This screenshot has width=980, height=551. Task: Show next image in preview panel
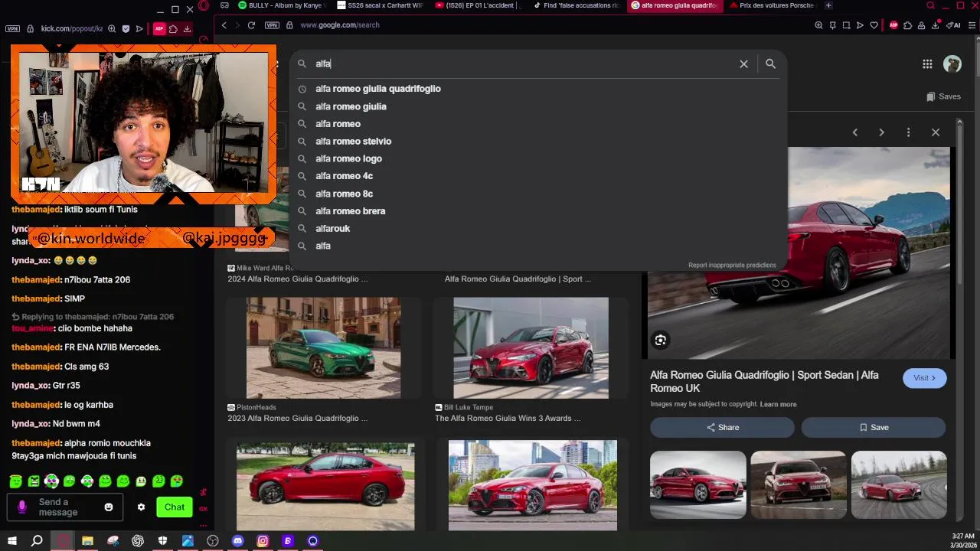click(881, 132)
